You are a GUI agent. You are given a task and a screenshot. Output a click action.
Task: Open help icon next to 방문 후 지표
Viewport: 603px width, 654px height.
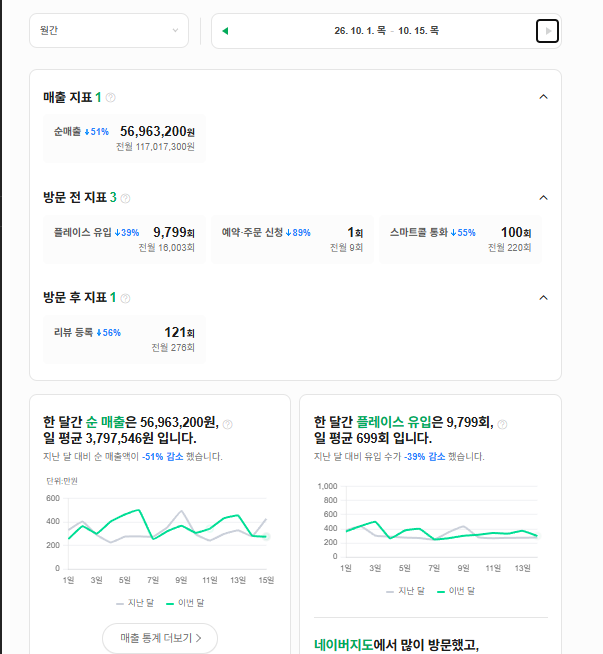pyautogui.click(x=125, y=298)
